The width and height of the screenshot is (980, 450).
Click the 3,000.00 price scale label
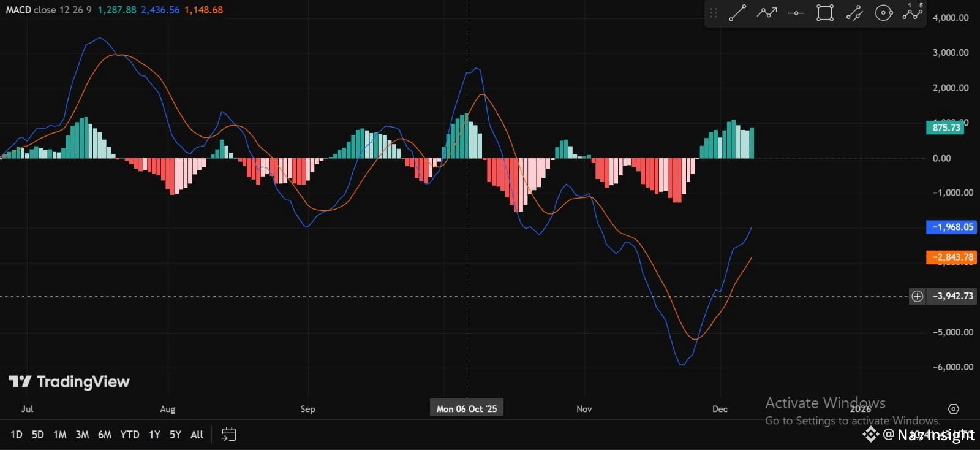pyautogui.click(x=951, y=53)
